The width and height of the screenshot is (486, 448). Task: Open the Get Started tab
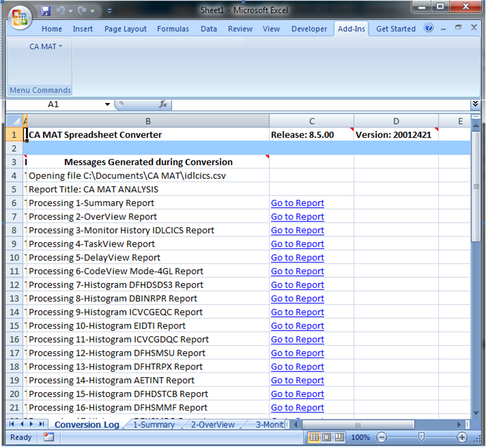click(396, 29)
